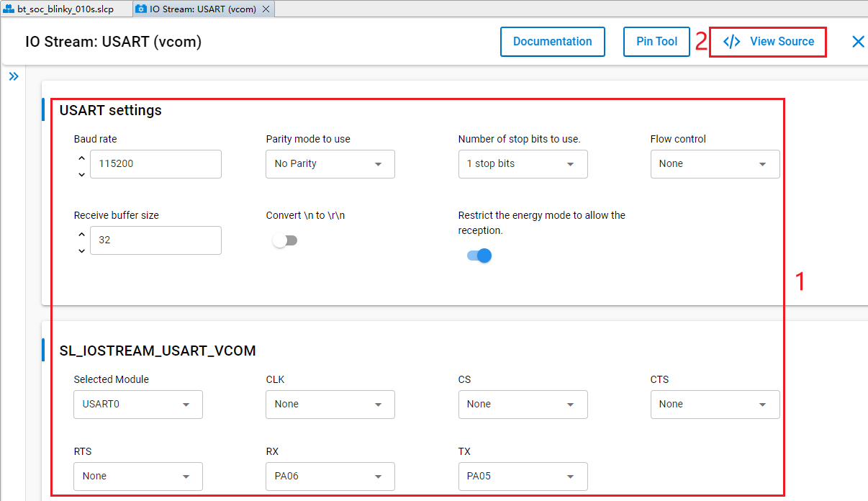Screen dimensions: 868x501
Task: Increment Baud rate with the up arrow
Action: (81, 157)
